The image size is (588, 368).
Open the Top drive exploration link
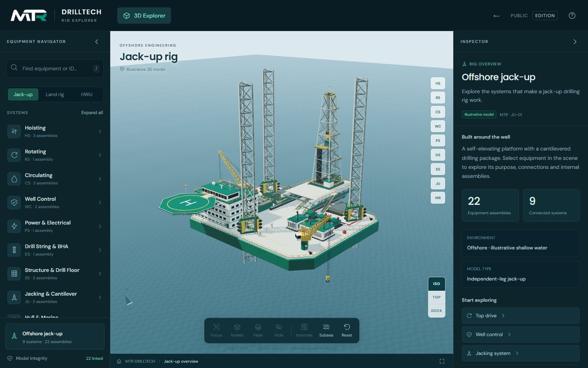(x=520, y=316)
